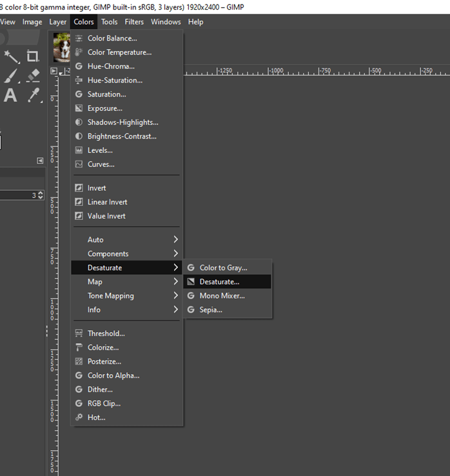
Task: Open the View menu
Action: [8, 22]
